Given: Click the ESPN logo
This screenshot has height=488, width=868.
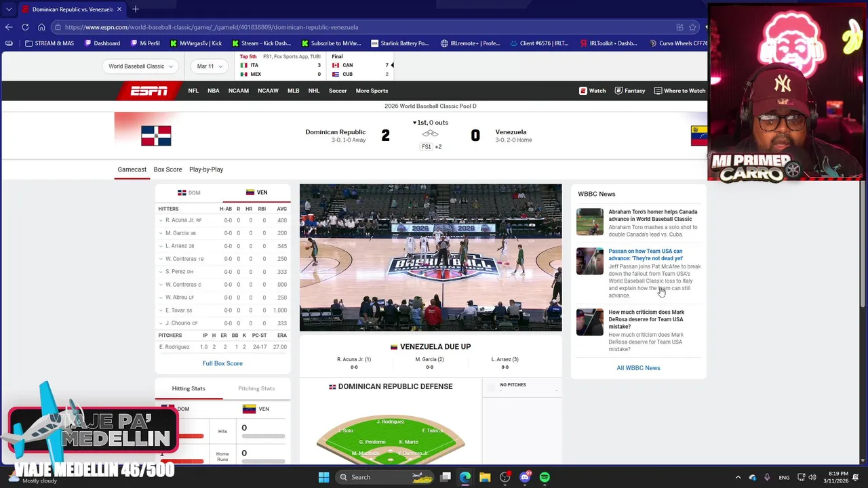Looking at the screenshot, I should [x=149, y=91].
